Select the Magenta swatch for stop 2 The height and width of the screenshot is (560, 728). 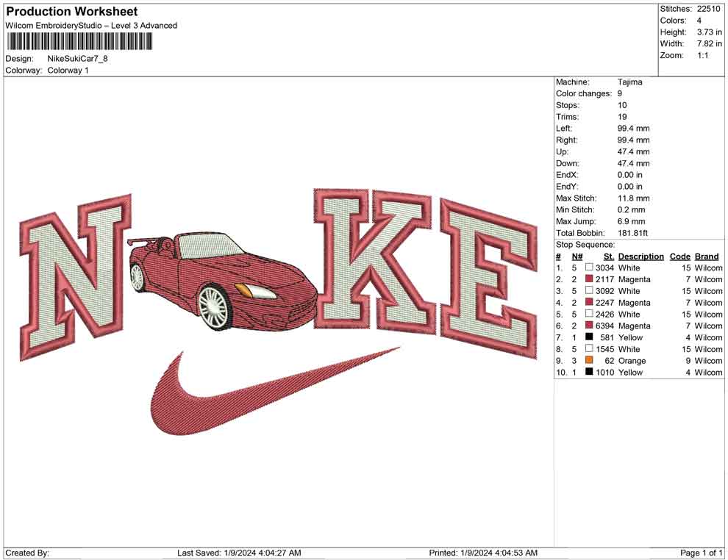tap(590, 279)
